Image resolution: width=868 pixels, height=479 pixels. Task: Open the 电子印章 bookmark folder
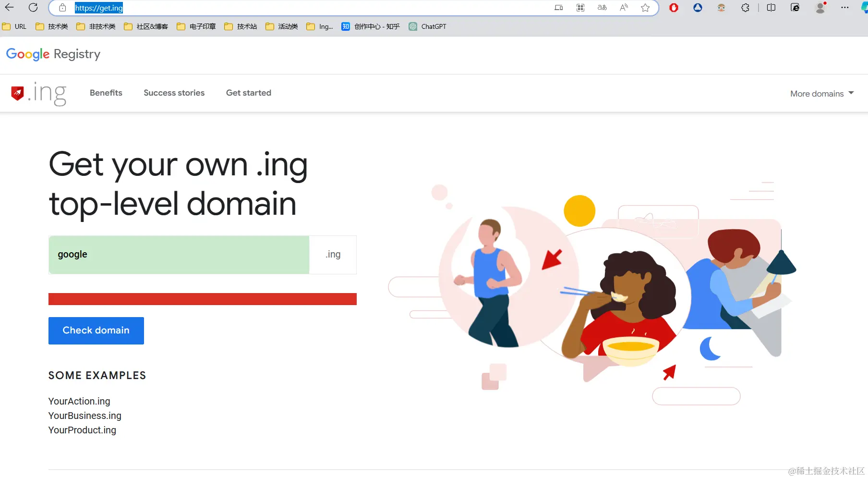click(x=196, y=26)
